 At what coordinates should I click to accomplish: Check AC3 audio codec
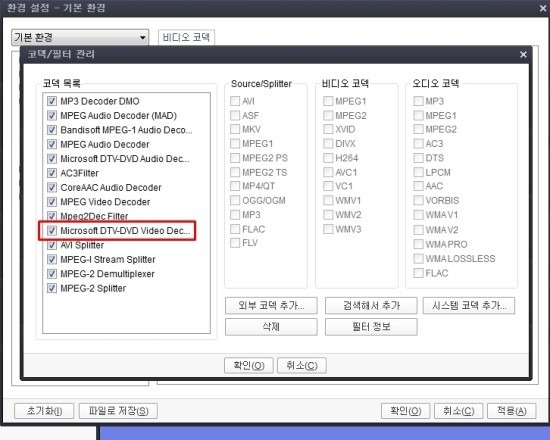[418, 144]
